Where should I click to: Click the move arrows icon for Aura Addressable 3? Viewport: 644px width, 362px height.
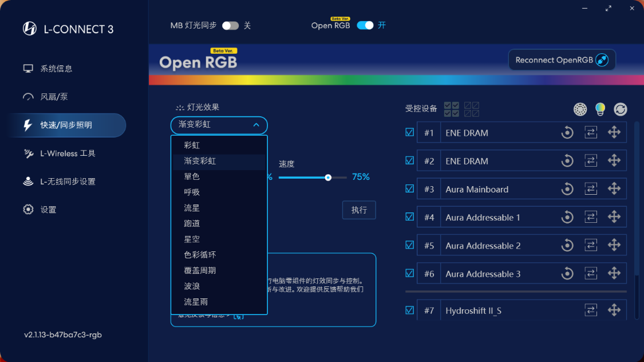pyautogui.click(x=614, y=273)
